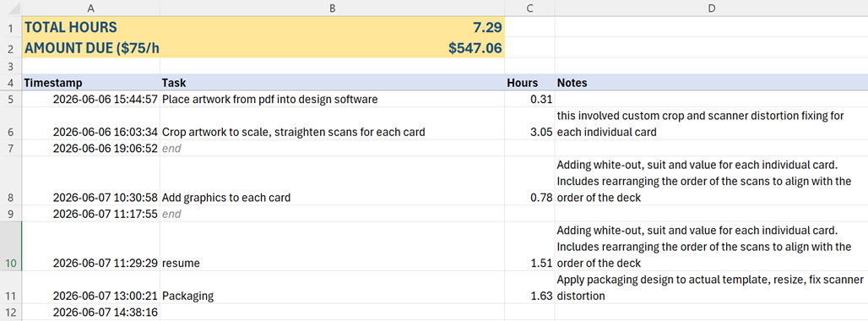Select the Apply packaging design notes cell
The image size is (868, 321).
711,287
